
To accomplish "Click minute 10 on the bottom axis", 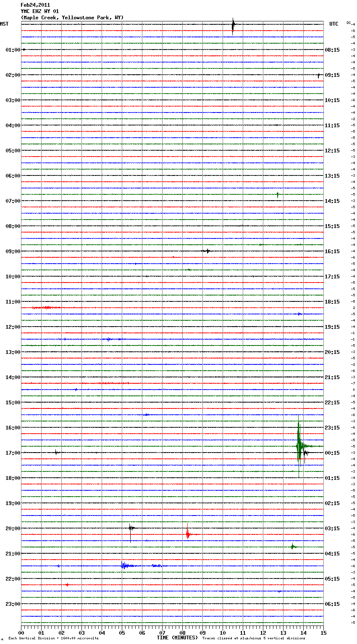I will click(223, 633).
